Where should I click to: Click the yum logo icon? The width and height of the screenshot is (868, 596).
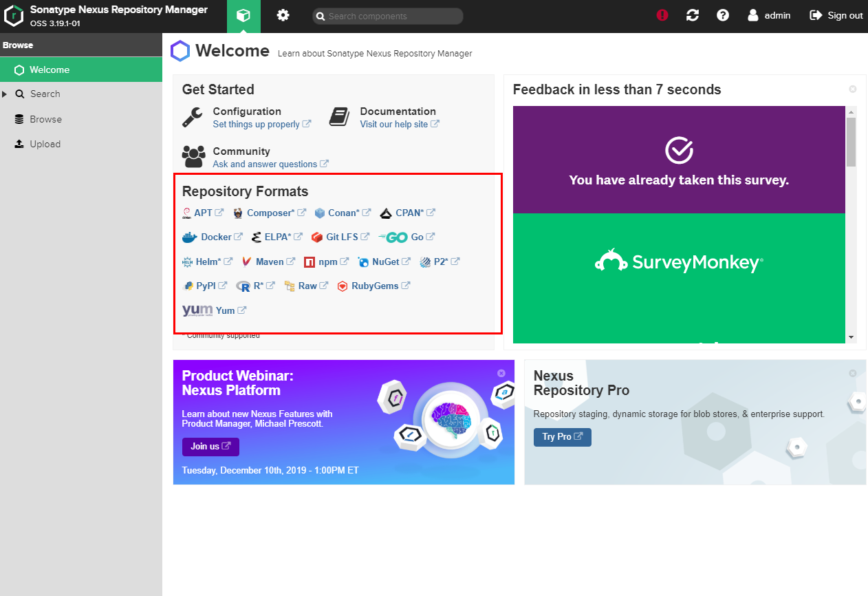(x=197, y=310)
